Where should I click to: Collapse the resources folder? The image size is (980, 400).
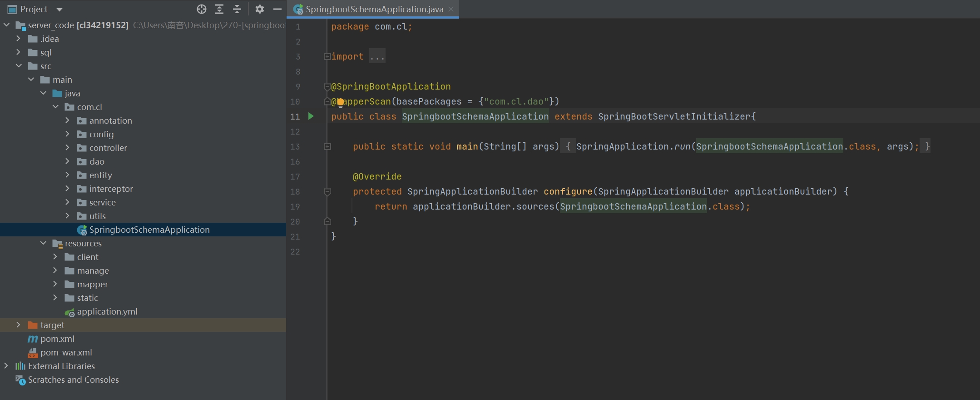click(43, 243)
